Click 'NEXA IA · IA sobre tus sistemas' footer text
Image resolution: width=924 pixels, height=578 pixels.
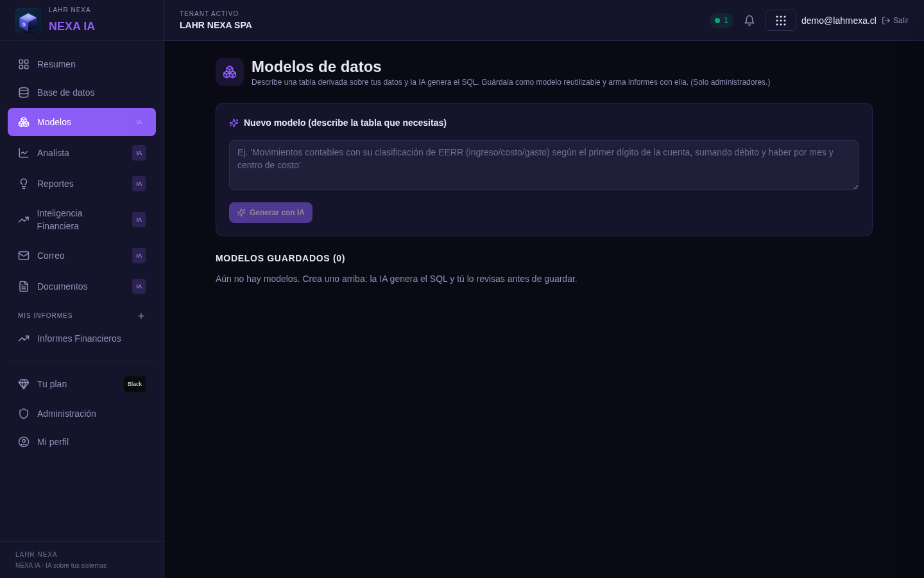[61, 566]
